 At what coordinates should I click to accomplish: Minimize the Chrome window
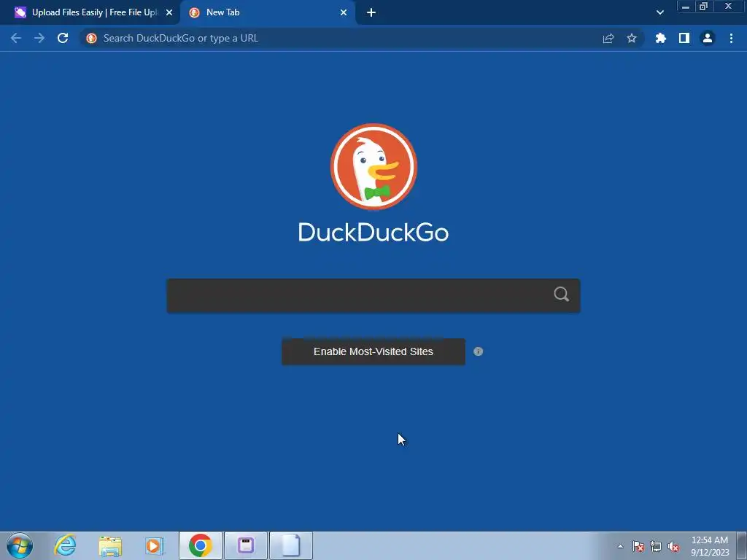point(686,6)
